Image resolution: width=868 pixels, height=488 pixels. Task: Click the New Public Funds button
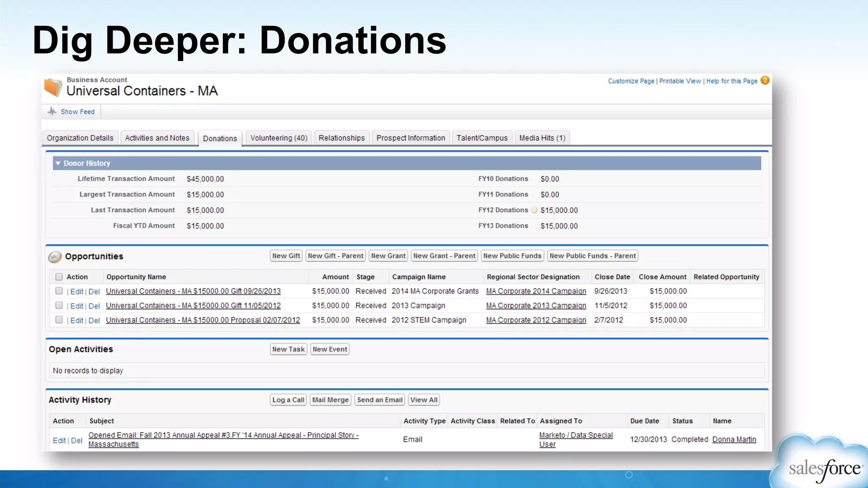click(512, 256)
